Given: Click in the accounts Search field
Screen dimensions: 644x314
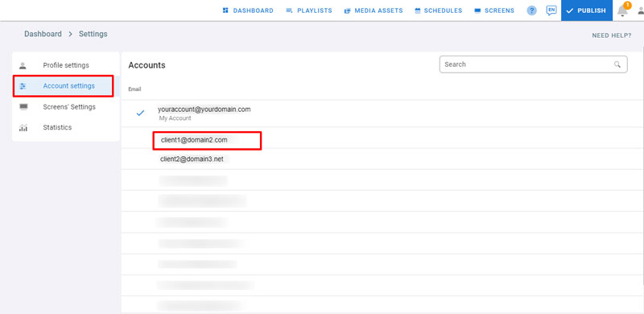Looking at the screenshot, I should (533, 64).
